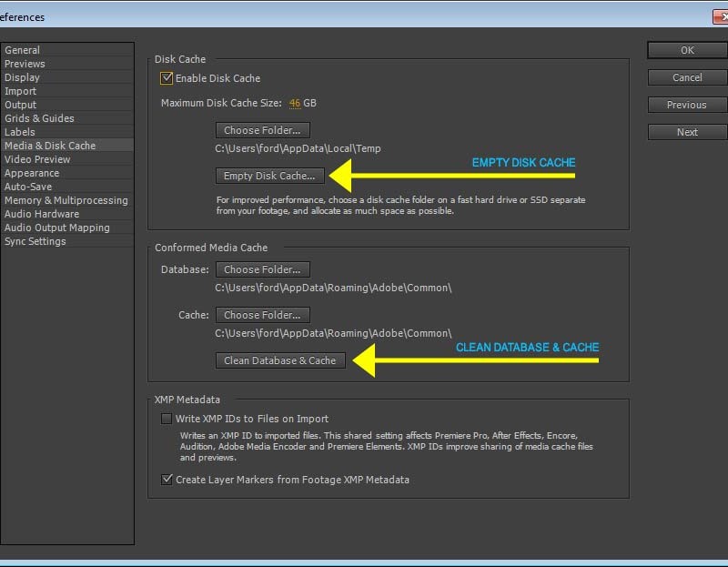Image resolution: width=728 pixels, height=567 pixels.
Task: Advance to the Next preferences page
Action: (x=687, y=132)
